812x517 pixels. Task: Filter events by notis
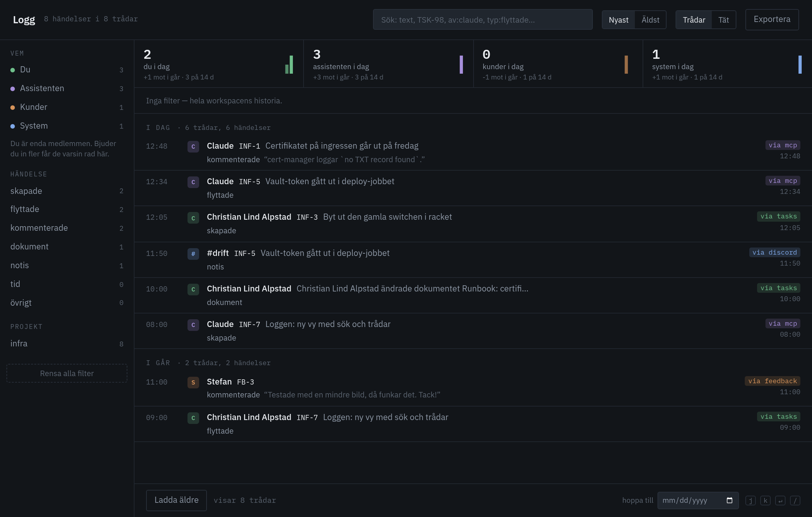pos(67,266)
